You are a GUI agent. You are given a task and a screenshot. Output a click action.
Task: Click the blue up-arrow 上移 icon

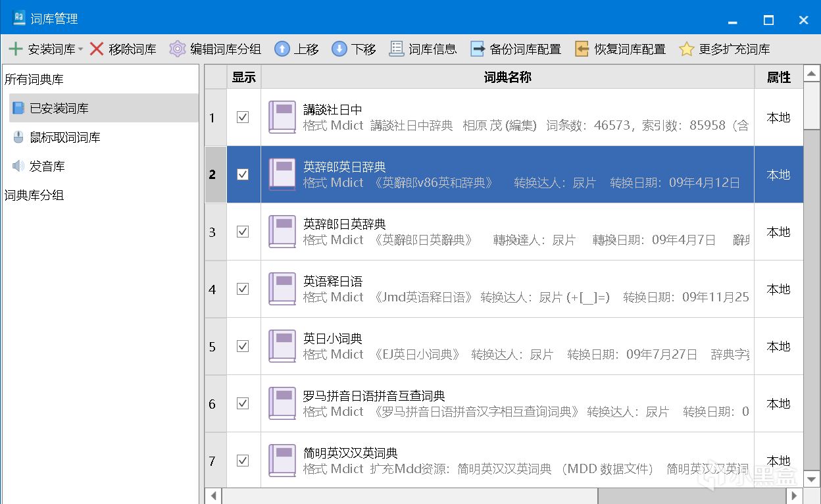tap(282, 49)
